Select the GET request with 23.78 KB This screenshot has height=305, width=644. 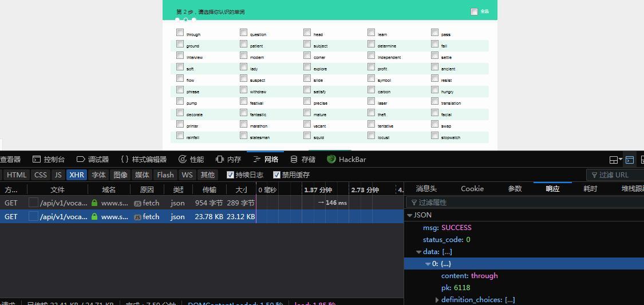[202, 216]
